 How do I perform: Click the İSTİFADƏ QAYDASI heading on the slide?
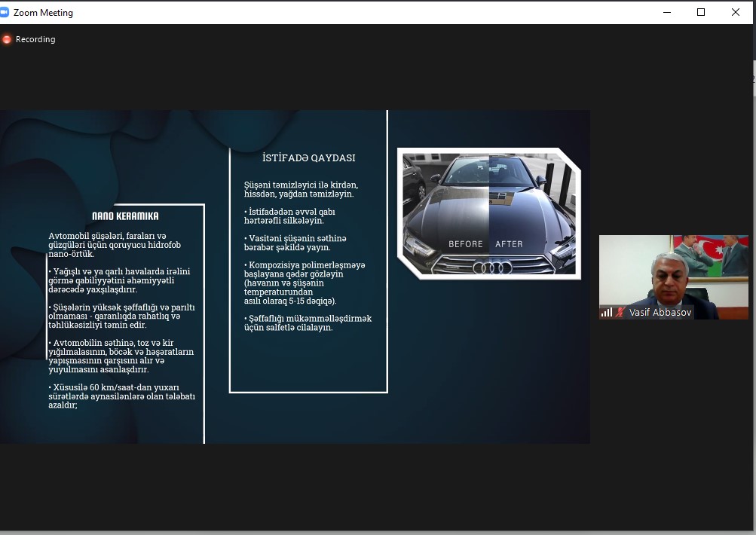pyautogui.click(x=308, y=158)
